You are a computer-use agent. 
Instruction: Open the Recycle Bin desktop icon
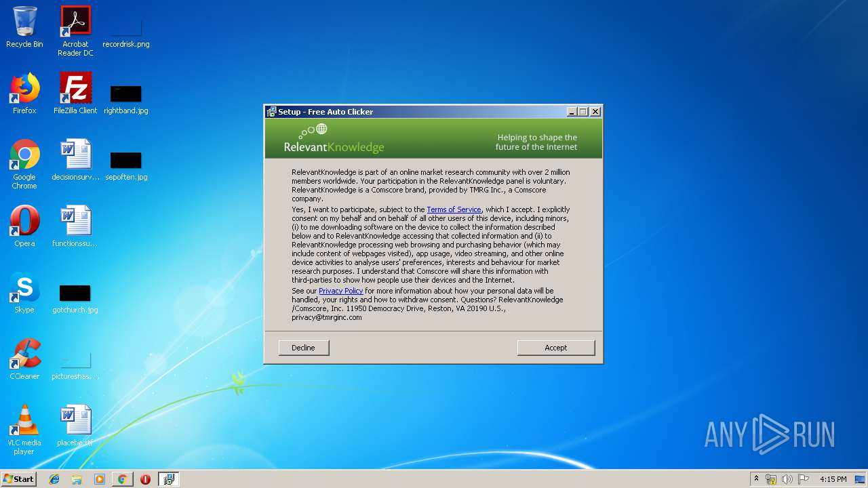click(x=24, y=27)
